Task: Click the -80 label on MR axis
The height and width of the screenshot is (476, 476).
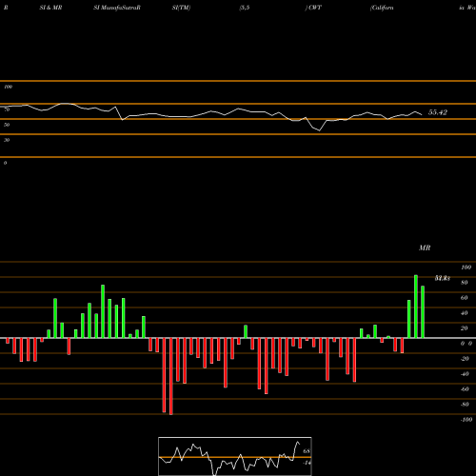Action: (465, 405)
